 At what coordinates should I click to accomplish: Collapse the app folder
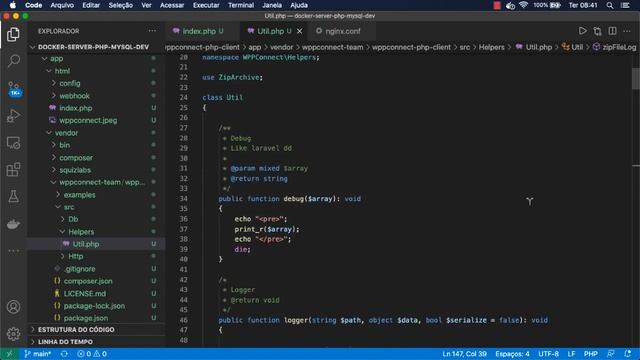(56, 58)
